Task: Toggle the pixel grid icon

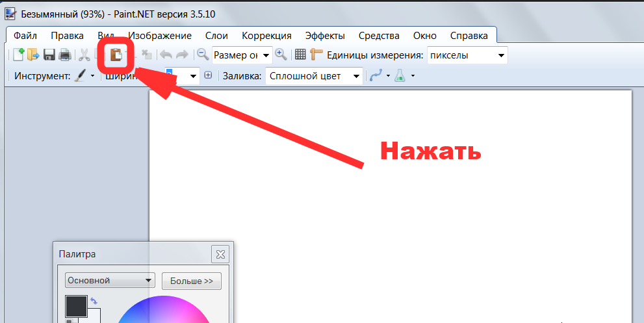Action: (300, 54)
